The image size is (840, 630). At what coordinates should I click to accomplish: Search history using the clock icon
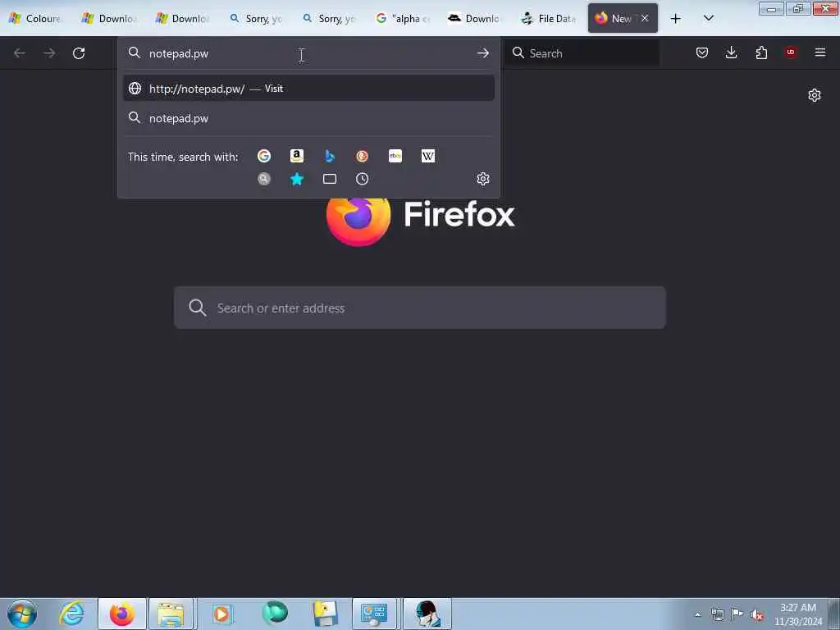[362, 179]
